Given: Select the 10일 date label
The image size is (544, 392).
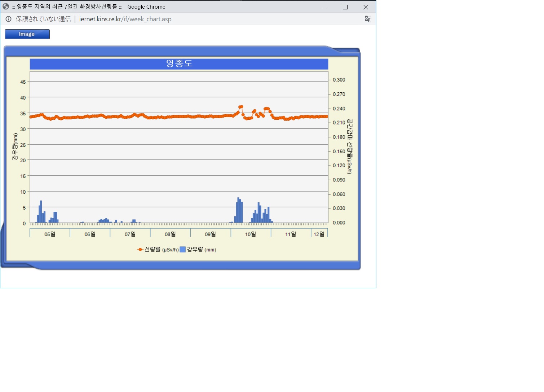Looking at the screenshot, I should [x=251, y=234].
